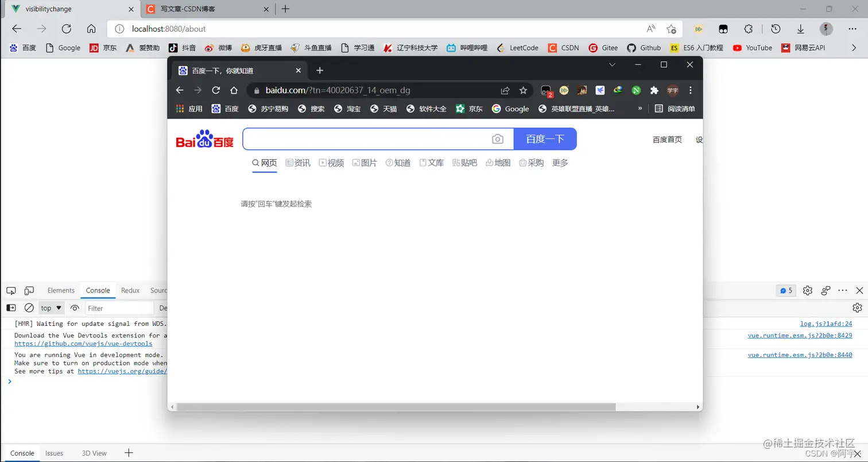The height and width of the screenshot is (462, 868).
Task: Open the browser Extensions puzzle icon
Action: pyautogui.click(x=654, y=90)
